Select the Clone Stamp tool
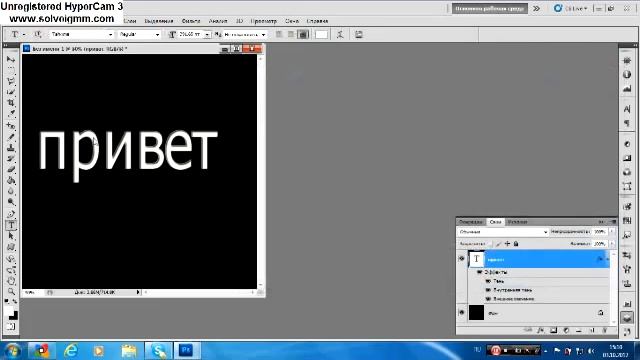Image resolution: width=640 pixels, height=360 pixels. coord(11,148)
